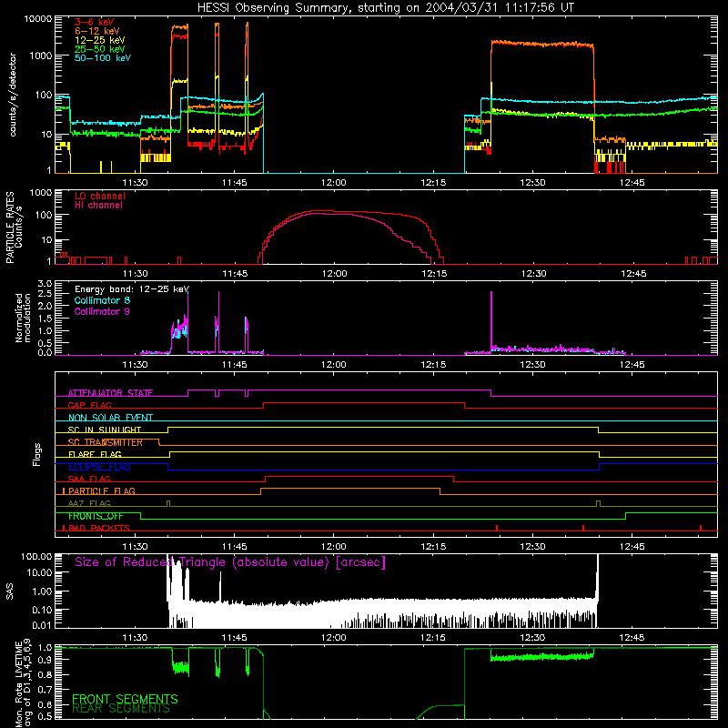
Task: Click the 11:30 tick label under count-rate plot
Action: pyautogui.click(x=135, y=183)
